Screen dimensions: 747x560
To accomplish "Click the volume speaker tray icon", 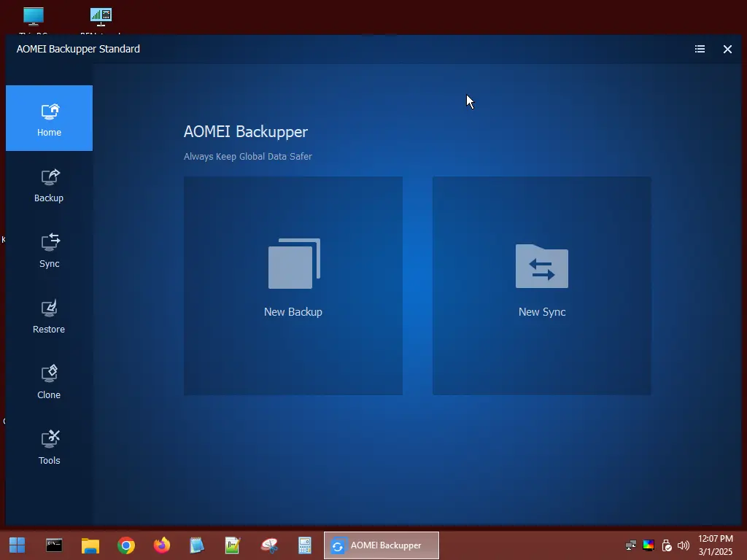I will tap(683, 545).
